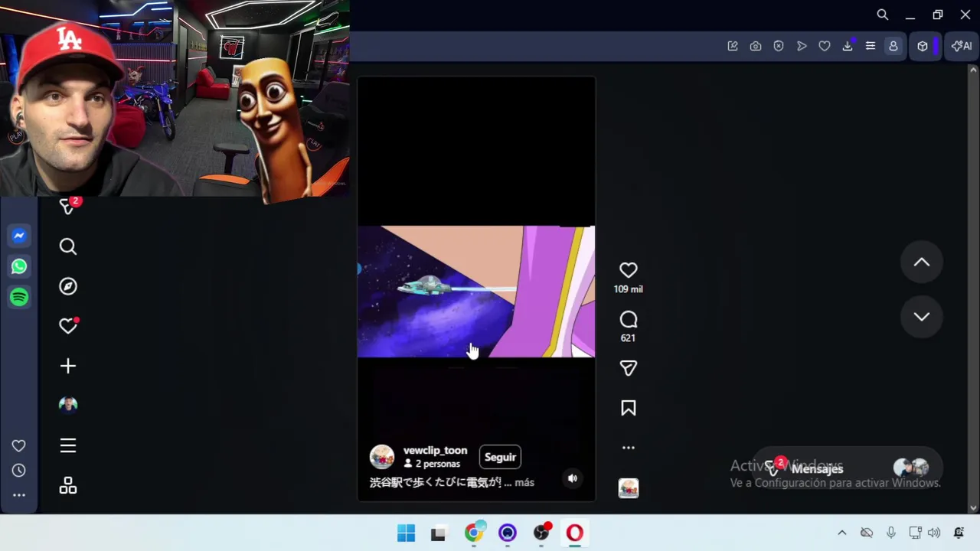Switch to Chrome on the taskbar
The height and width of the screenshot is (551, 980).
475,533
